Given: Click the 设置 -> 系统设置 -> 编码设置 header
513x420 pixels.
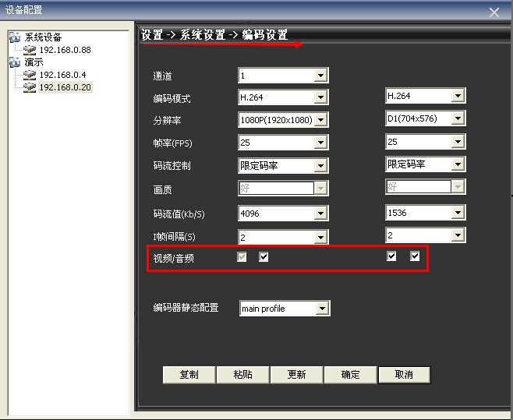Looking at the screenshot, I should pyautogui.click(x=214, y=34).
